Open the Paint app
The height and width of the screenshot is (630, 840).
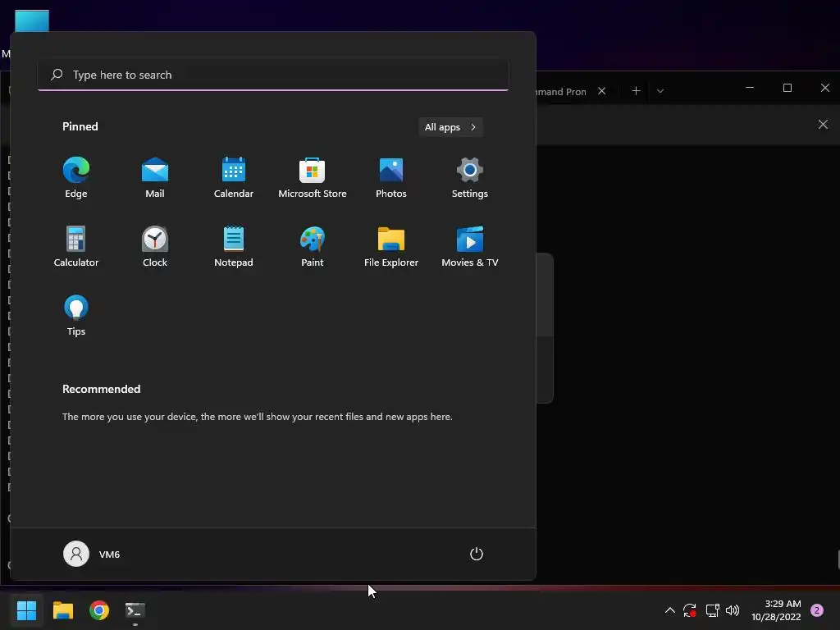tap(313, 246)
